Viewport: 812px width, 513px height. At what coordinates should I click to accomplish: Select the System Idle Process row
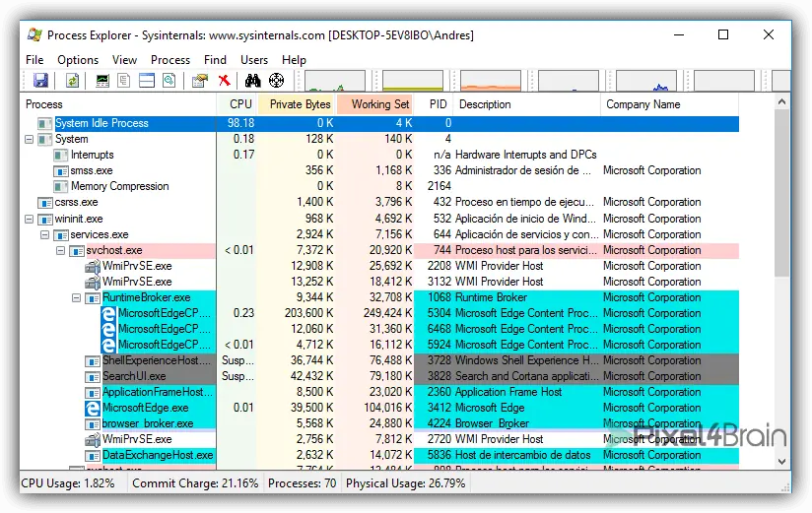(379, 124)
